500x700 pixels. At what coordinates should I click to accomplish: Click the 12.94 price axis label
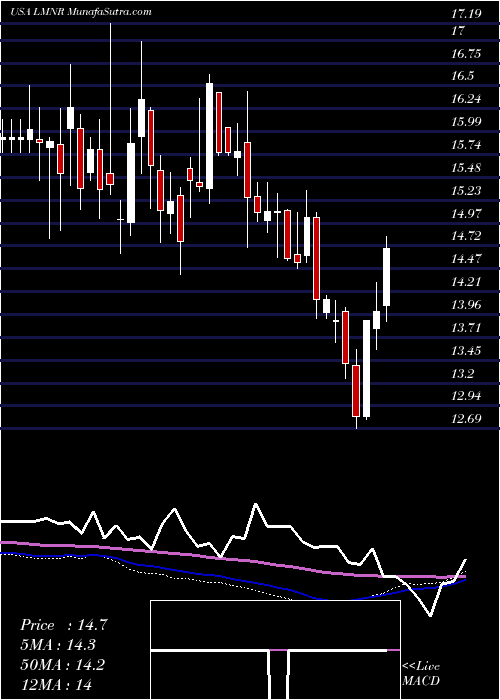(466, 396)
